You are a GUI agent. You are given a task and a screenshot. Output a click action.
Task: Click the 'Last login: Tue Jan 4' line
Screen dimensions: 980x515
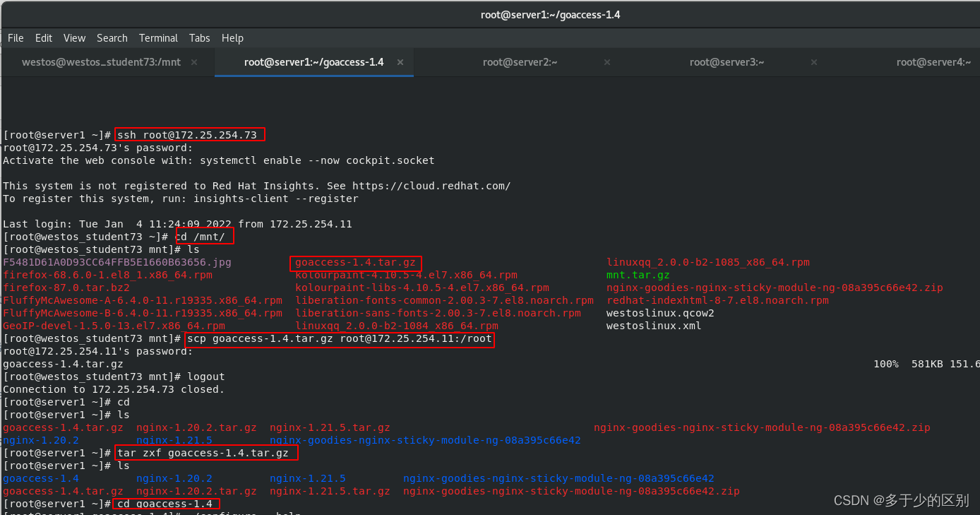pyautogui.click(x=177, y=224)
